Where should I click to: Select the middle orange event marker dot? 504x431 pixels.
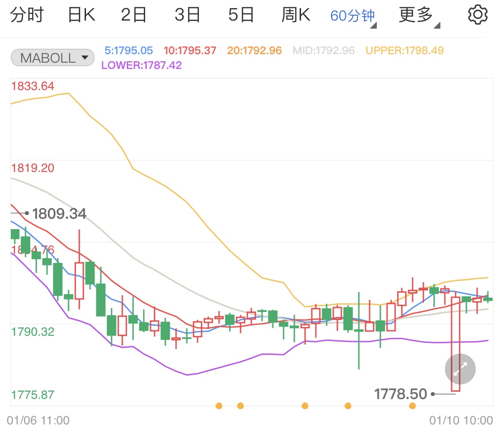(x=305, y=405)
